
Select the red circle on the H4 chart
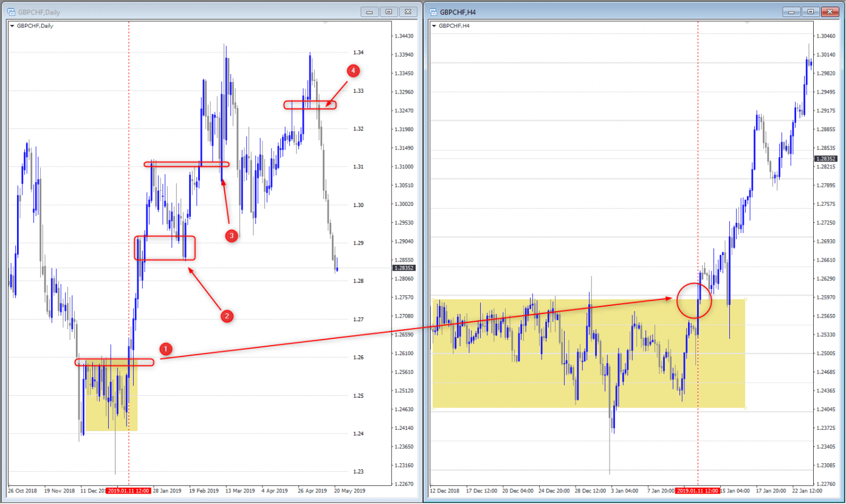point(693,301)
